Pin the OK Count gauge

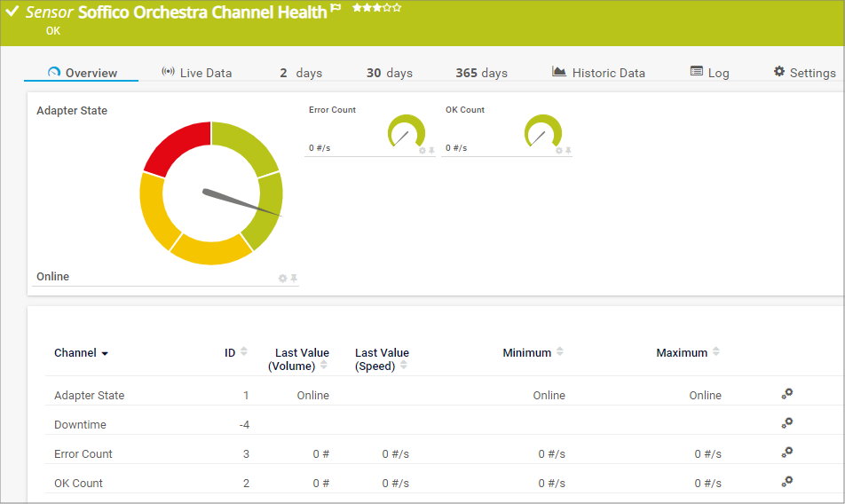click(x=568, y=151)
